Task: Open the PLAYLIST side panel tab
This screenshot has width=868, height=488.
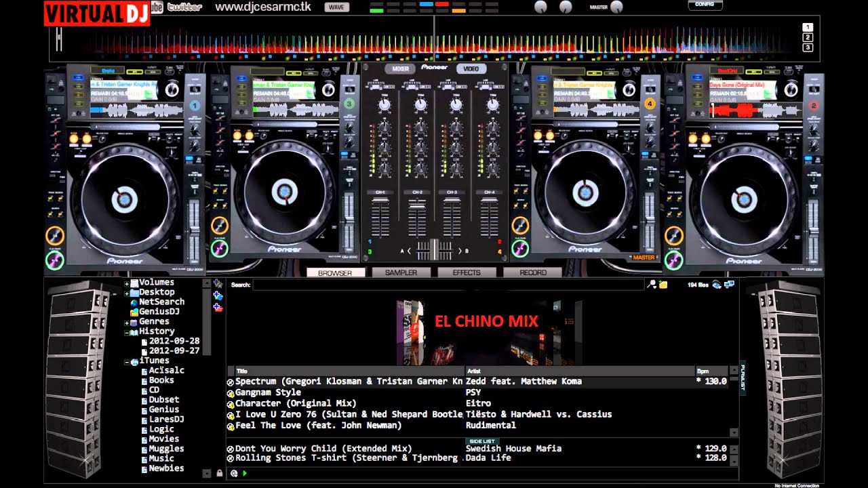Action: pyautogui.click(x=742, y=378)
